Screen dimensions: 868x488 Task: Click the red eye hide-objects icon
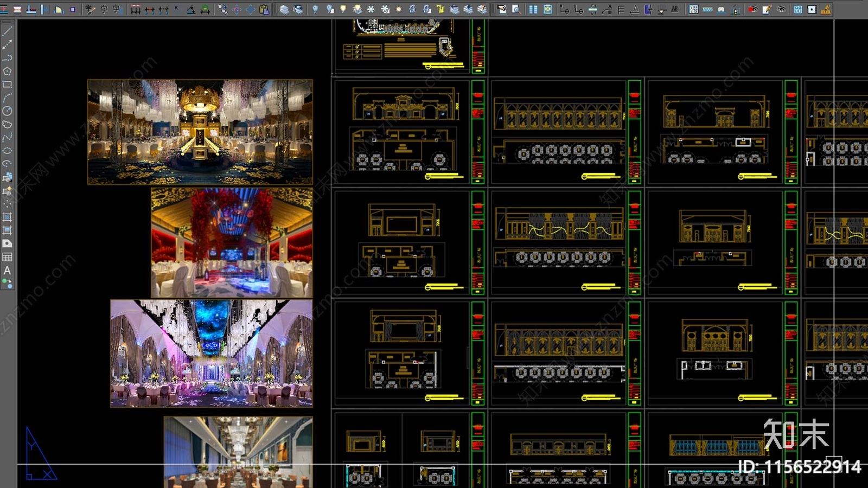(x=753, y=9)
